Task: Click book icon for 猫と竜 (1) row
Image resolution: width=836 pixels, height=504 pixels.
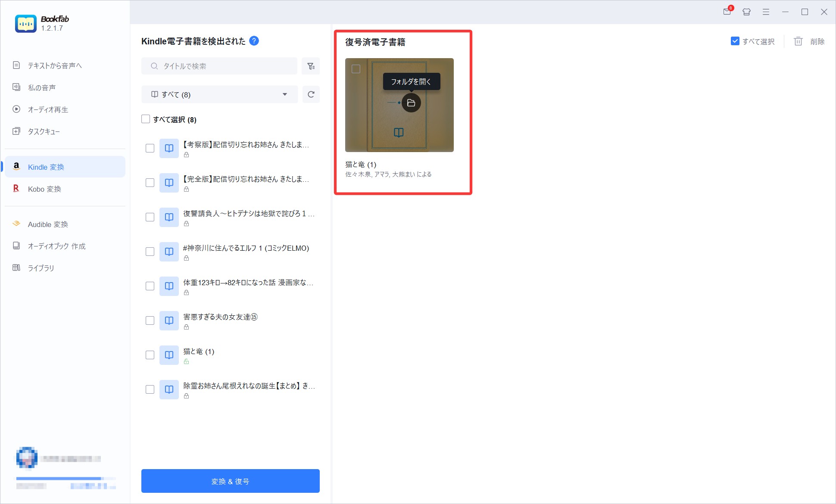Action: (169, 355)
